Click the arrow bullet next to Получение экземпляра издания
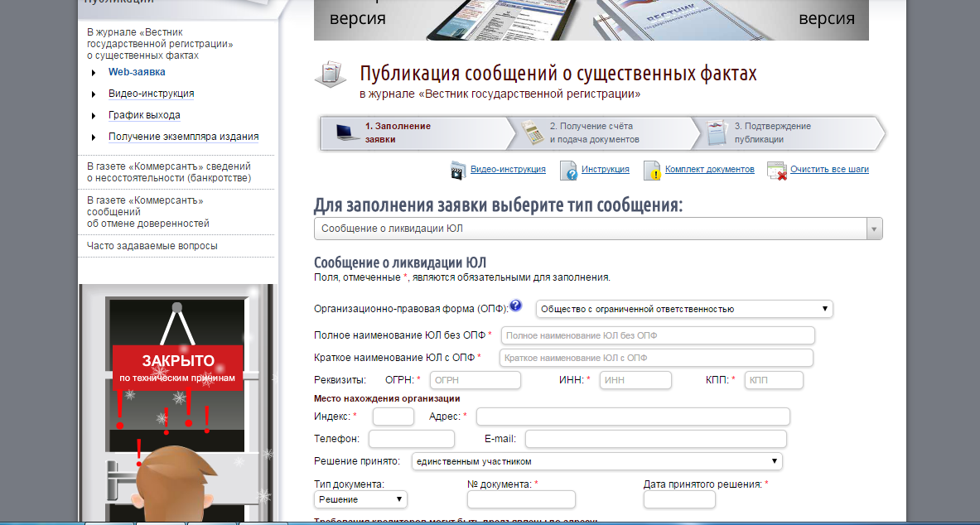 (x=94, y=137)
